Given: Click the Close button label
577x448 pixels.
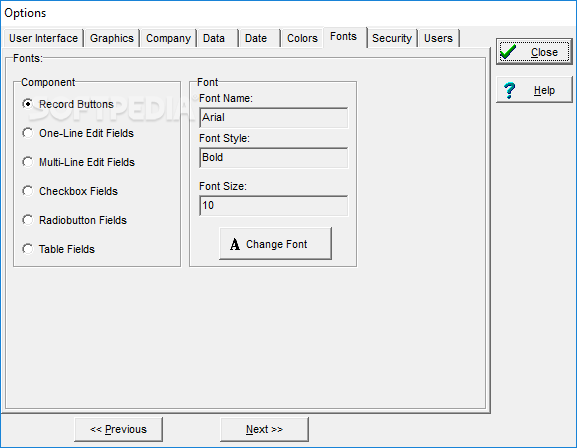Looking at the screenshot, I should 544,52.
